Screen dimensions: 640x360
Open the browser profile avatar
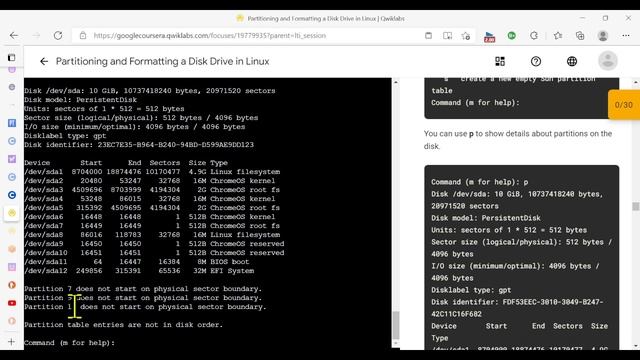(x=603, y=36)
